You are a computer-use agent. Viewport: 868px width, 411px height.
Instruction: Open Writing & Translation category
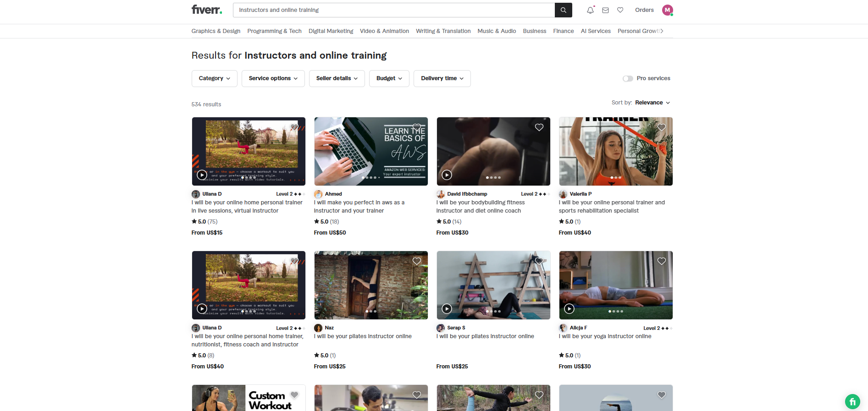pos(443,31)
